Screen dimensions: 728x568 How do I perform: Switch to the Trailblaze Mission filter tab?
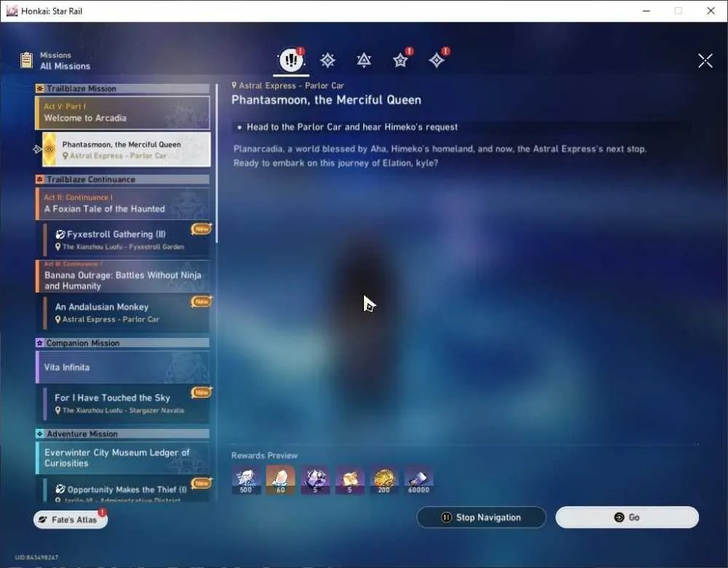coord(328,60)
